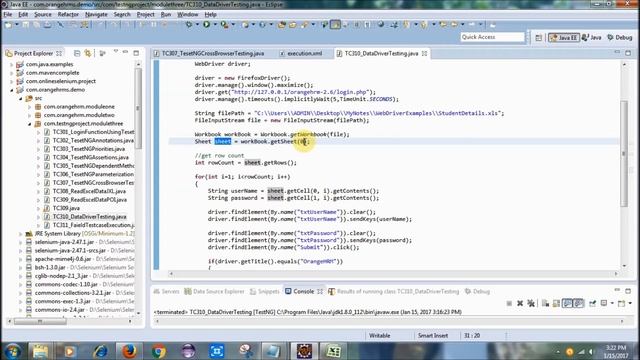Open dropdown next to the Run button
Screen dimensions: 640x360
point(215,25)
